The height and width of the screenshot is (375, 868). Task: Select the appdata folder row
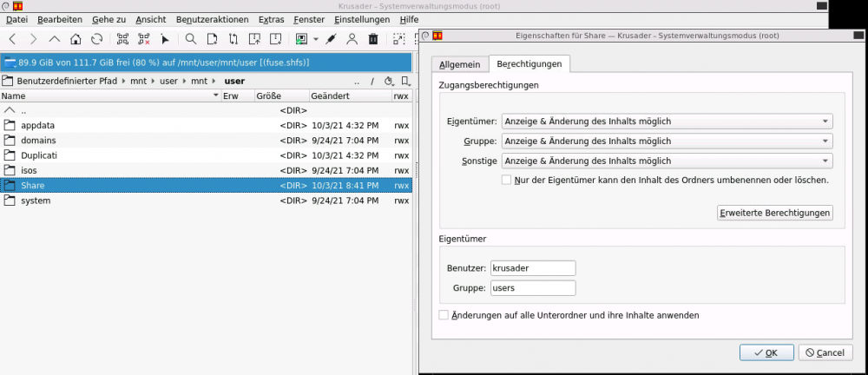point(206,125)
